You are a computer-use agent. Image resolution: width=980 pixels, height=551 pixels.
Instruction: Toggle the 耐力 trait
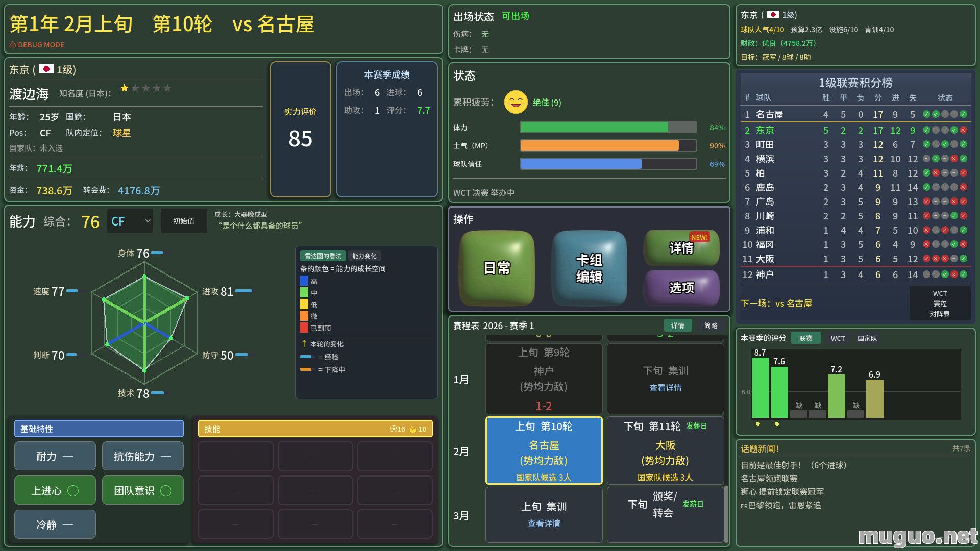click(55, 456)
